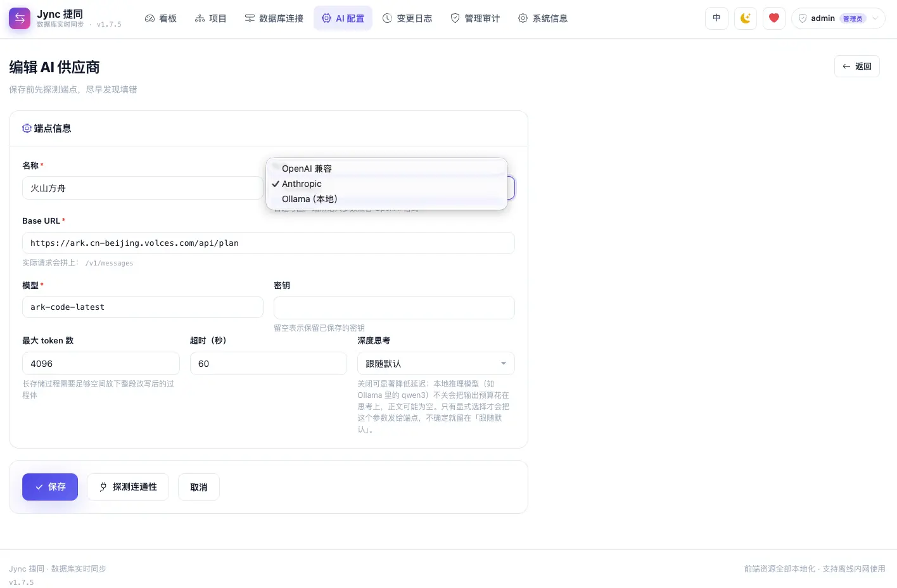Click the red heart icon
The image size is (897, 588).
(x=774, y=18)
